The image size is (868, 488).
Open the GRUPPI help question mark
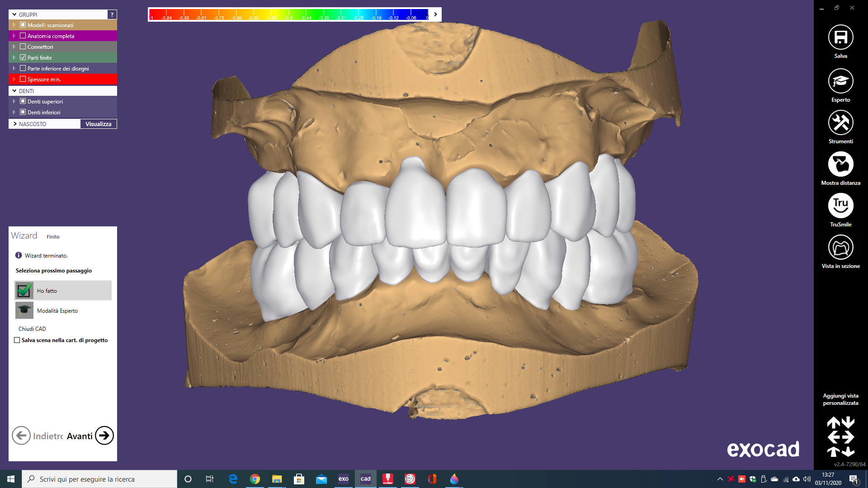pyautogui.click(x=112, y=14)
